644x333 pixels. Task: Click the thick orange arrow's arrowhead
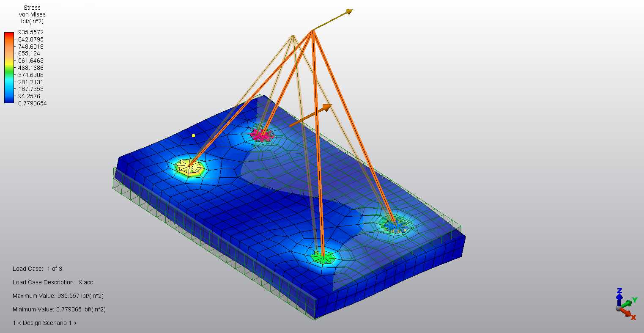tap(326, 107)
